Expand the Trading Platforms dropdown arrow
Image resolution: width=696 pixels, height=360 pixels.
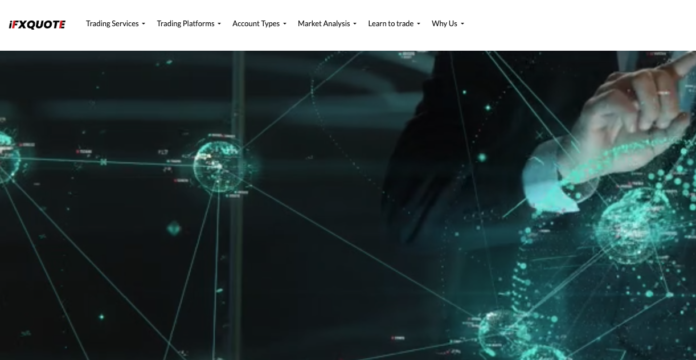tap(219, 24)
